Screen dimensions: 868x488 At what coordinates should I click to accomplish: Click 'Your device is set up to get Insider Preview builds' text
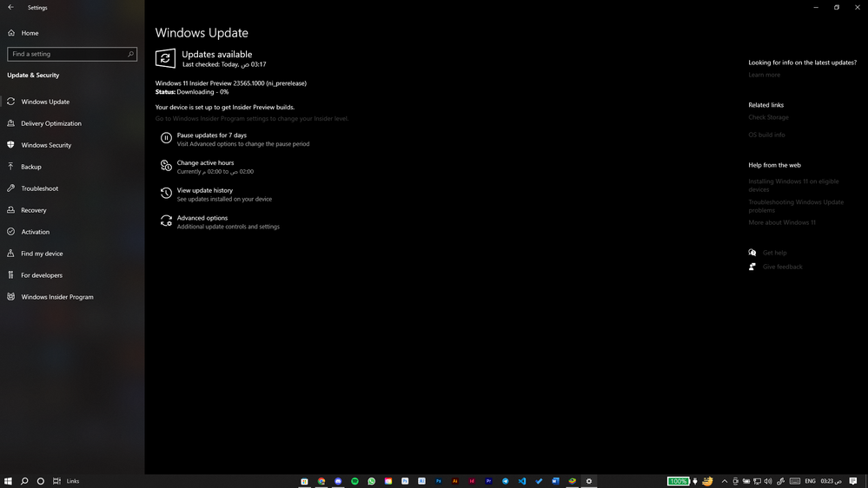(x=225, y=107)
